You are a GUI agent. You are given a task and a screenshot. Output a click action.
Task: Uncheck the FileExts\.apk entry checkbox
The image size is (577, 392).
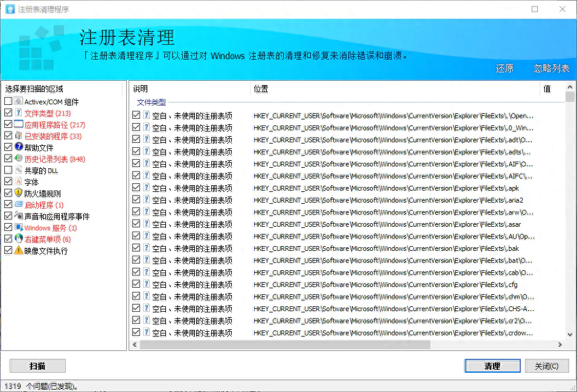[x=136, y=188]
